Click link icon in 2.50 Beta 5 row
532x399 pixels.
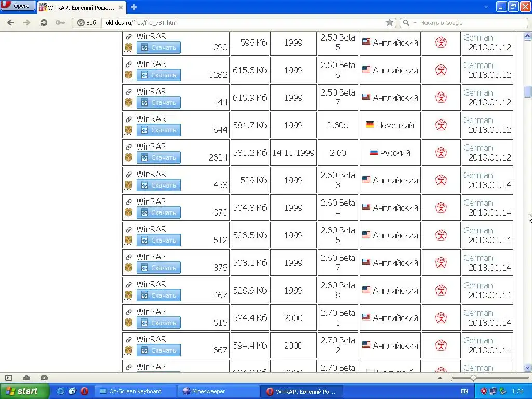(129, 37)
